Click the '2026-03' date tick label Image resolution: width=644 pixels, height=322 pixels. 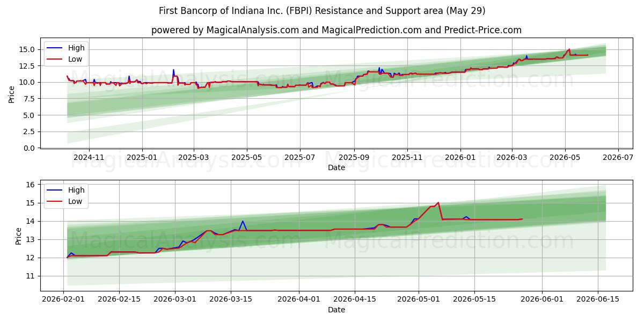[511, 158]
